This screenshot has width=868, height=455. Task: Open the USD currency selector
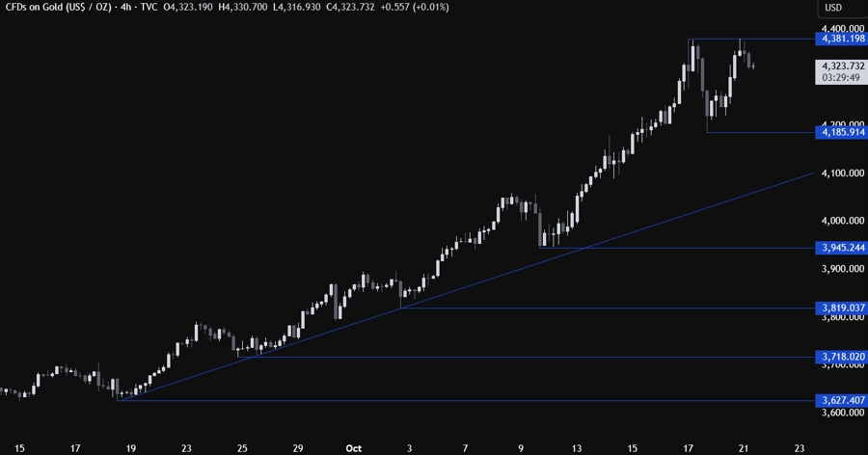(832, 9)
